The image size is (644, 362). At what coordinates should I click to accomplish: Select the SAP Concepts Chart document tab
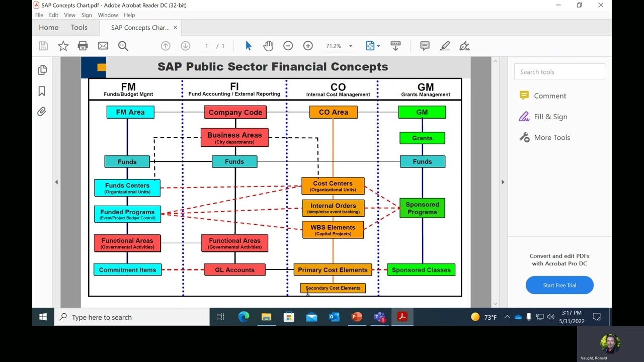(140, 28)
